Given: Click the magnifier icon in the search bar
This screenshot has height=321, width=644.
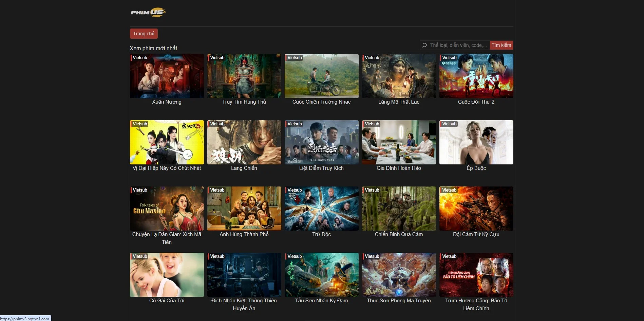Looking at the screenshot, I should (x=424, y=45).
